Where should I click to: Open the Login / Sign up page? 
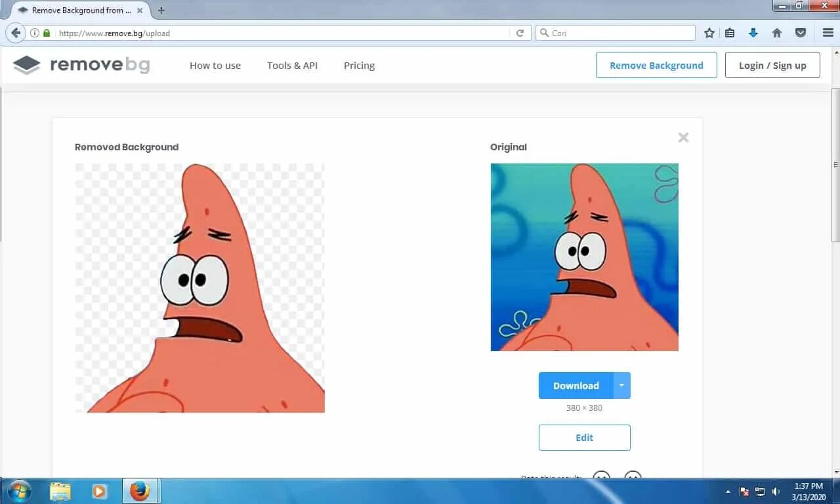coord(772,65)
